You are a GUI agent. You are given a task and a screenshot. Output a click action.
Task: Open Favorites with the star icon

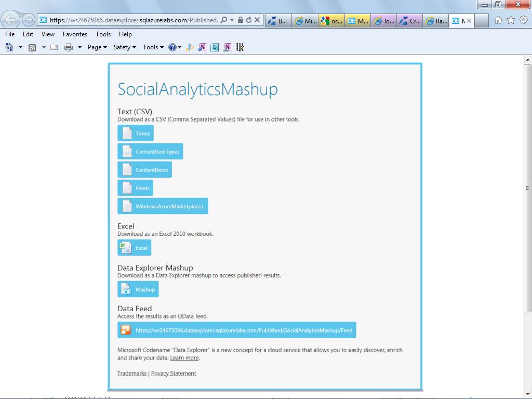pos(511,20)
